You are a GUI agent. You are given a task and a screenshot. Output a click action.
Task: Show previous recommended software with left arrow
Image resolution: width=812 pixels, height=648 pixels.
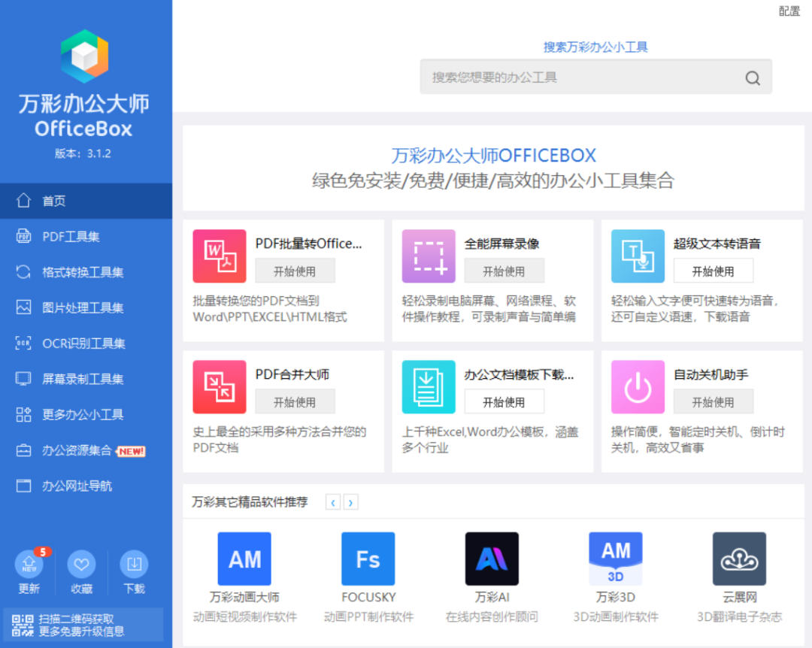click(333, 502)
